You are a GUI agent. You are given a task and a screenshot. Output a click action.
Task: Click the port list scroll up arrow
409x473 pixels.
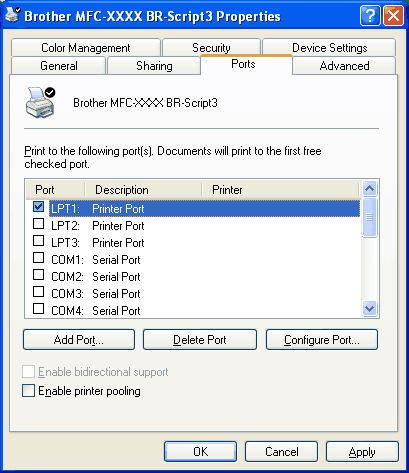pos(369,189)
